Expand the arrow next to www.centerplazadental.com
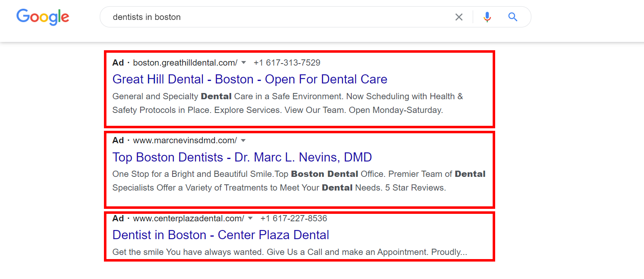 point(250,218)
